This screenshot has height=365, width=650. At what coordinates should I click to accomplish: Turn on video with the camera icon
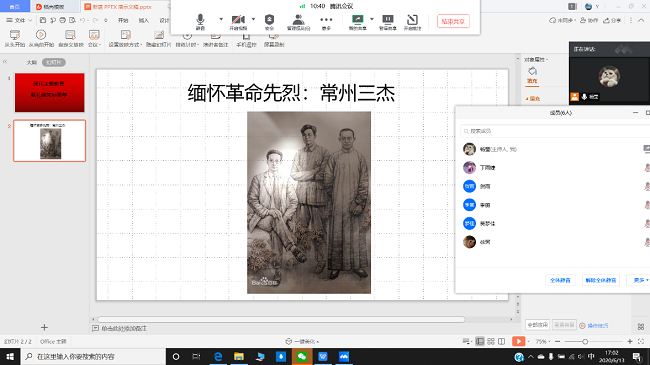(238, 22)
